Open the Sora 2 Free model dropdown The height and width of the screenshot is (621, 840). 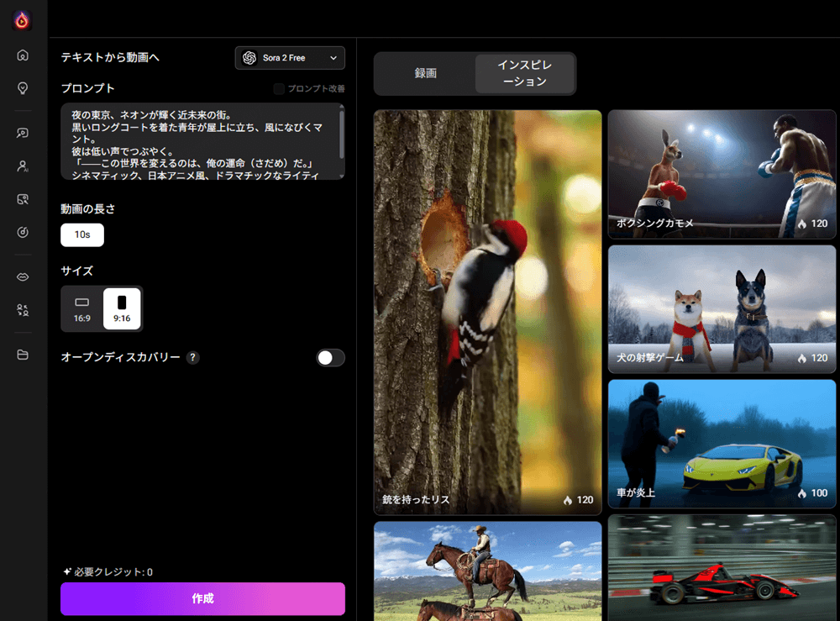(289, 57)
